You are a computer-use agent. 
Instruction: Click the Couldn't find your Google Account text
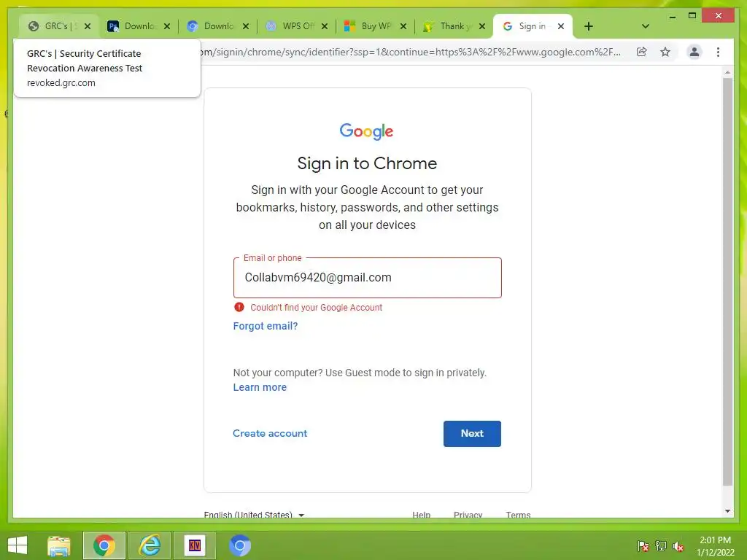[x=317, y=308]
